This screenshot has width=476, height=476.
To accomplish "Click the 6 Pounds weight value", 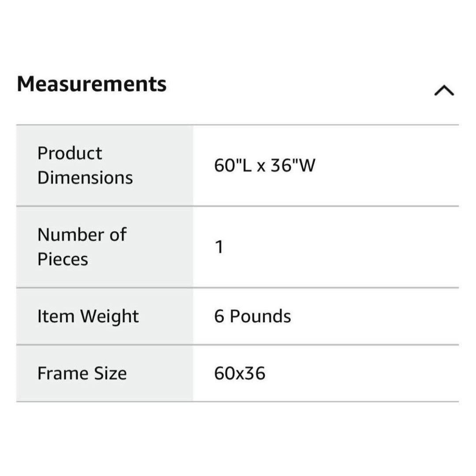I will coord(253,316).
